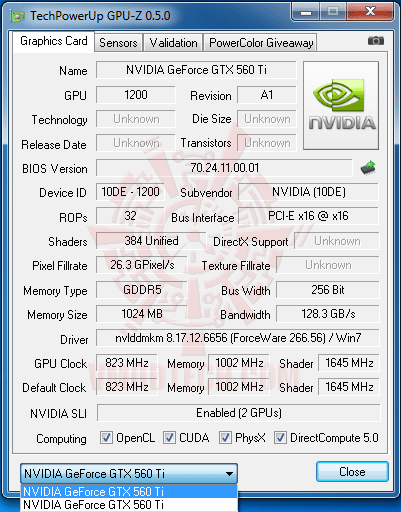Toggle the CUDA checkbox
The image size is (401, 512).
[169, 437]
